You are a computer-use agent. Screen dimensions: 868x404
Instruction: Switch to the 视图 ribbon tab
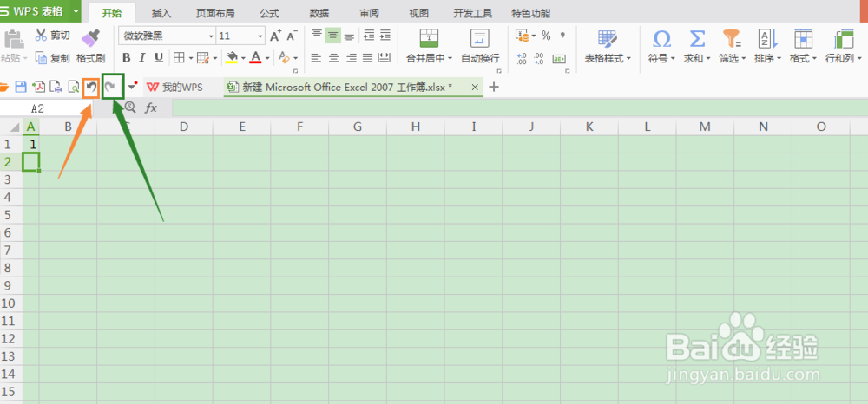coord(419,13)
